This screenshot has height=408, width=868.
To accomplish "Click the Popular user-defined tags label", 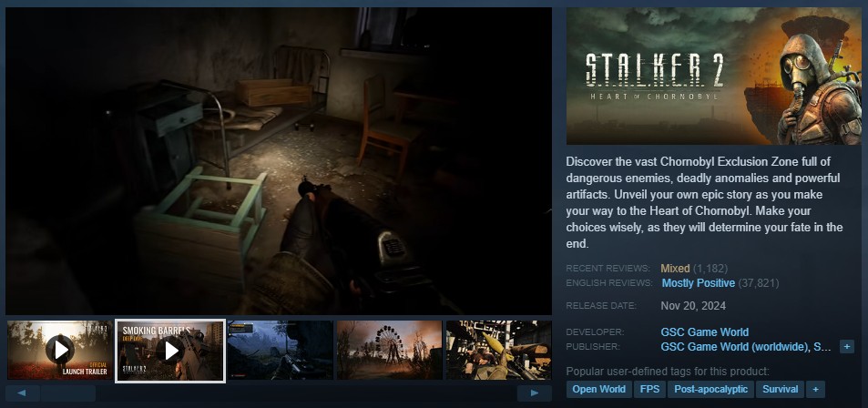I will pos(668,372).
